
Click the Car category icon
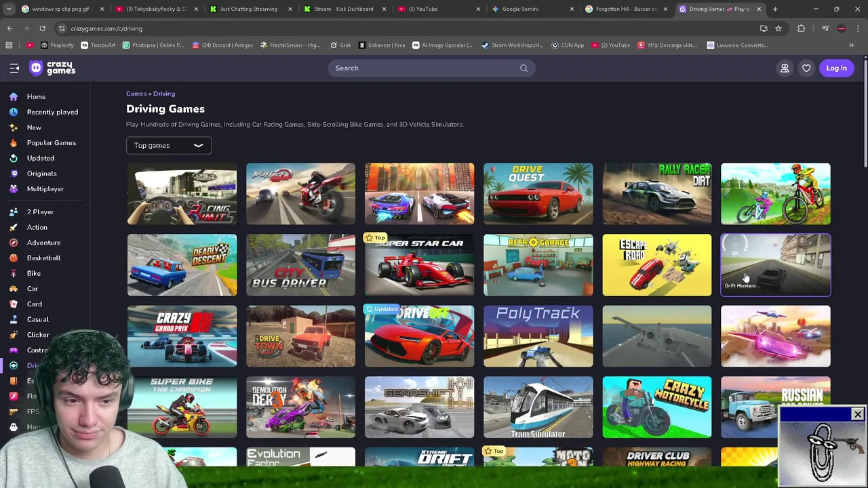click(14, 289)
